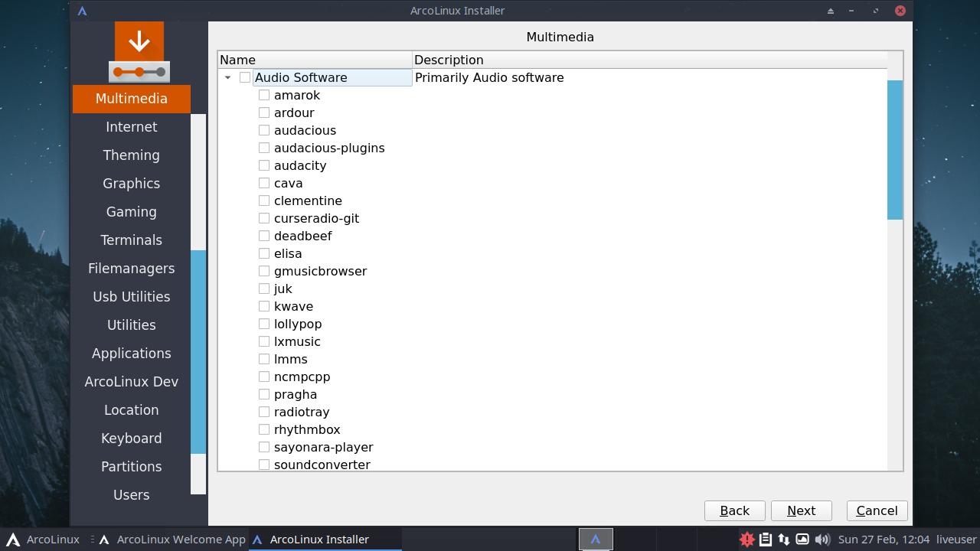Select the ncmpcpp row text
980x551 pixels.
click(x=302, y=377)
